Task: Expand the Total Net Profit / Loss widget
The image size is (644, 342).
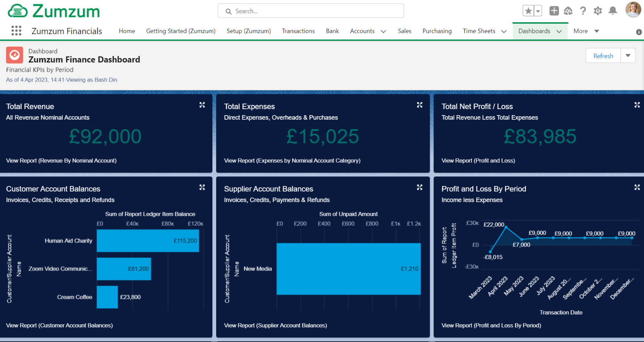Action: click(x=637, y=105)
